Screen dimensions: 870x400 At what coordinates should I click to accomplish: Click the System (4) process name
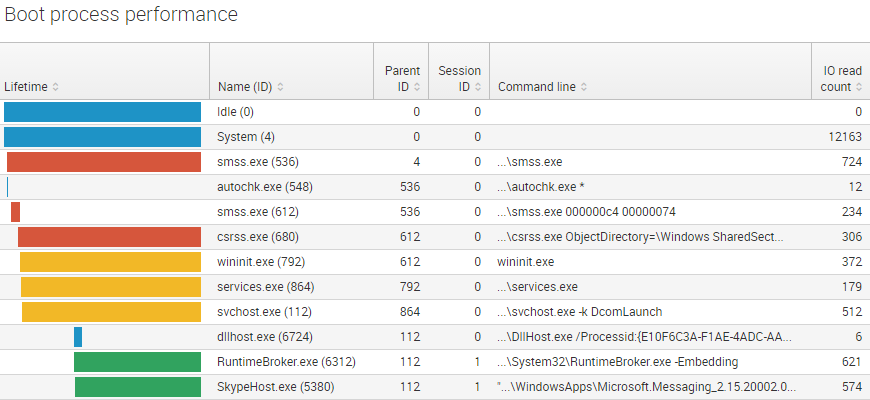pos(246,137)
